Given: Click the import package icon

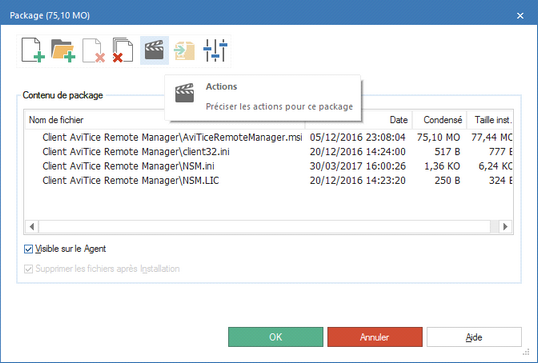Looking at the screenshot, I should click(184, 50).
